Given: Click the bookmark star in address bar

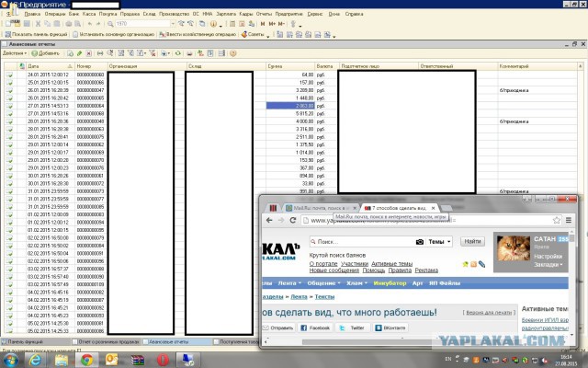Looking at the screenshot, I should point(557,221).
